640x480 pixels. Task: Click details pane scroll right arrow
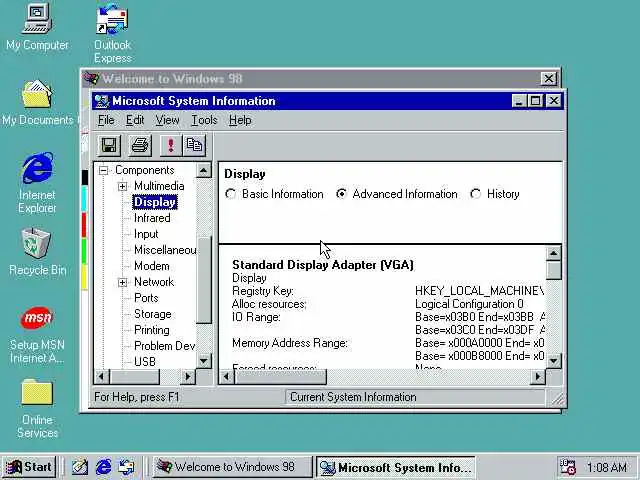pyautogui.click(x=538, y=376)
